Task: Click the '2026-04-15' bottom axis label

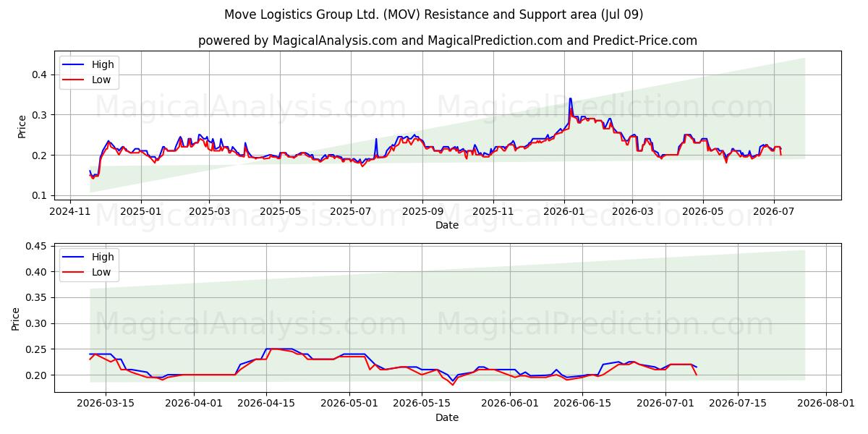Action: click(x=266, y=404)
